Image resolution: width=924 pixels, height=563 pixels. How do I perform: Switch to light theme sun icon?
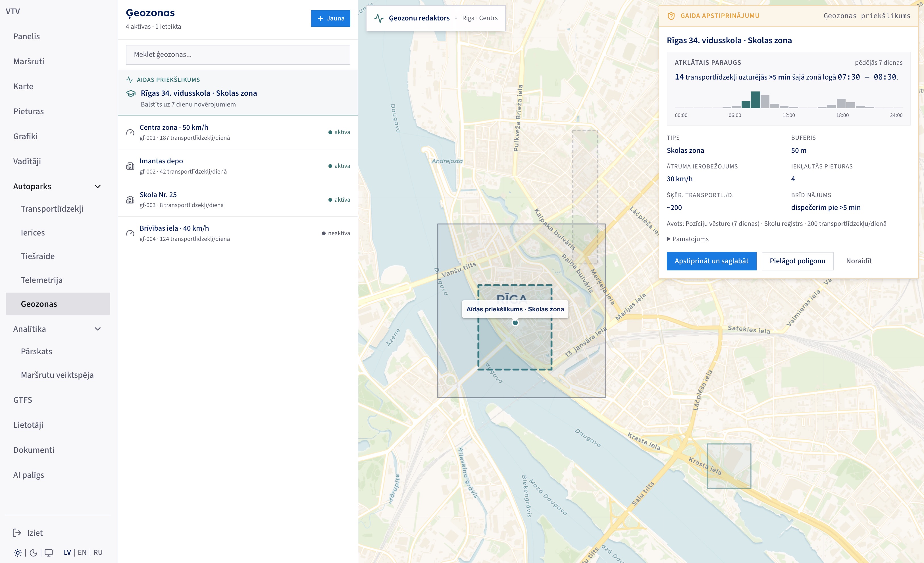click(x=18, y=552)
